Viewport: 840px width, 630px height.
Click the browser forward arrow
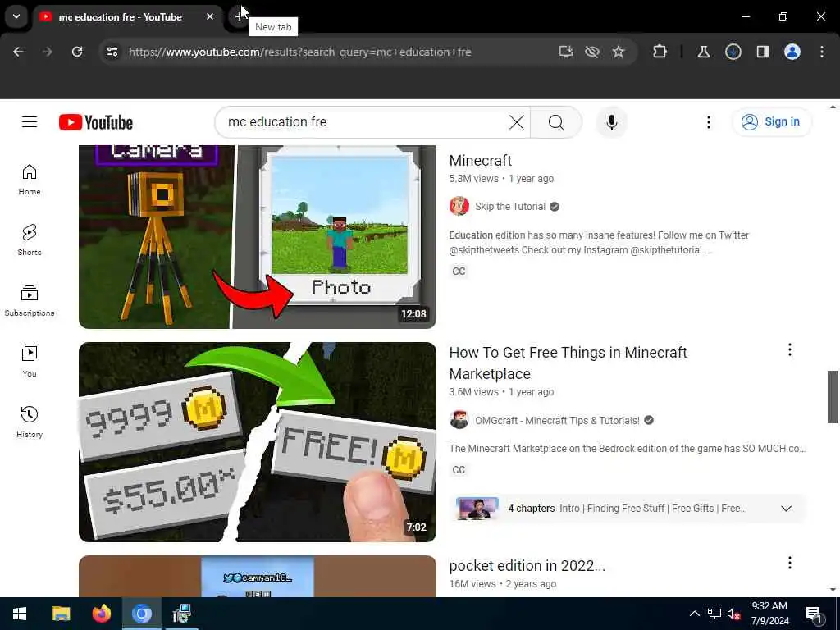[x=47, y=52]
